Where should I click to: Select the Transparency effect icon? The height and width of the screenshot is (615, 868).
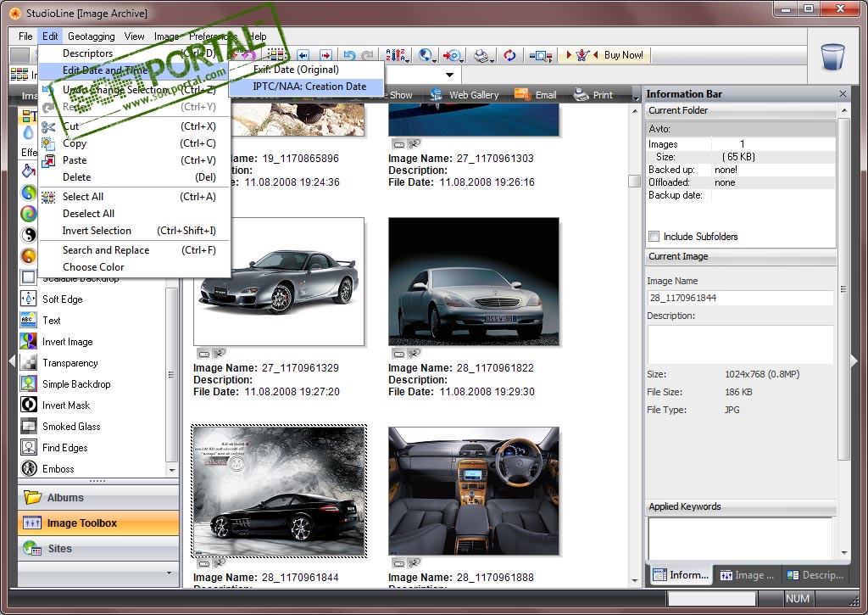28,362
